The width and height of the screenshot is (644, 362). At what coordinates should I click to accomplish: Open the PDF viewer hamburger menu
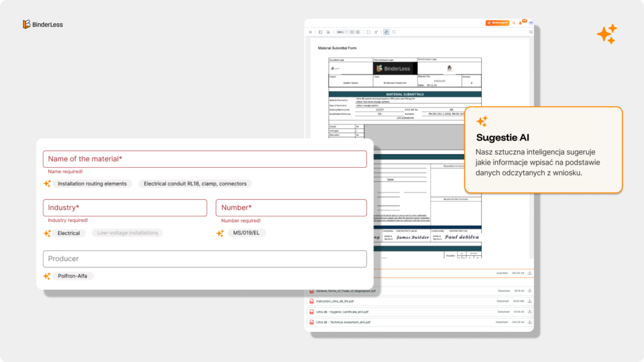coord(310,32)
